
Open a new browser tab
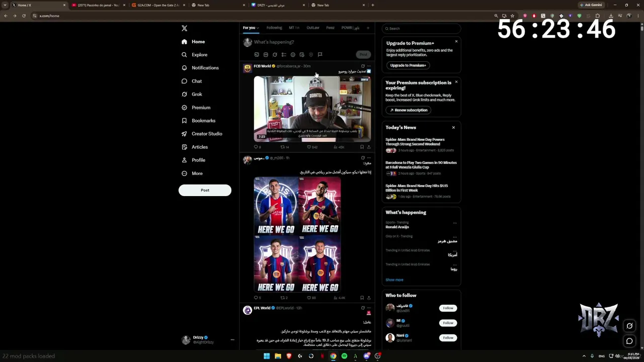pyautogui.click(x=372, y=5)
